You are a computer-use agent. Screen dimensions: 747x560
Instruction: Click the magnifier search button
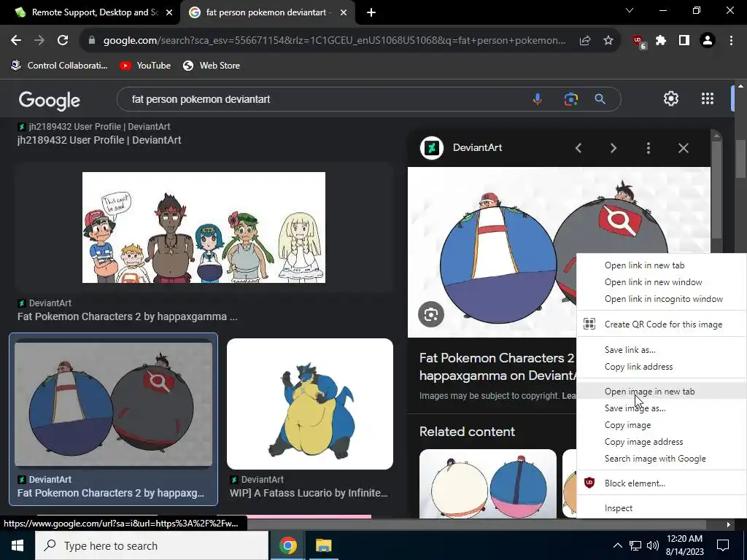tap(600, 99)
